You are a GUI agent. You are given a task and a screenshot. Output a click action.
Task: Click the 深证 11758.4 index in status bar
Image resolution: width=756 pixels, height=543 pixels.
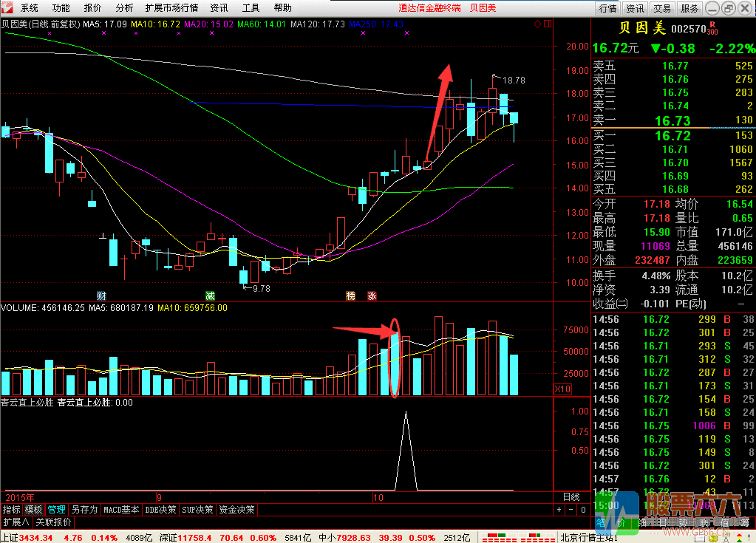pos(186,538)
